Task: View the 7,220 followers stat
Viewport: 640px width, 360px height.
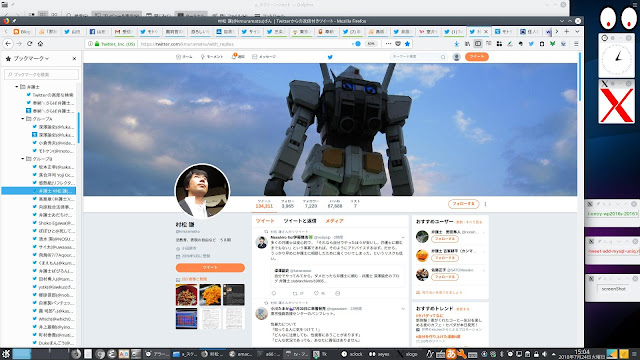Action: (x=311, y=204)
